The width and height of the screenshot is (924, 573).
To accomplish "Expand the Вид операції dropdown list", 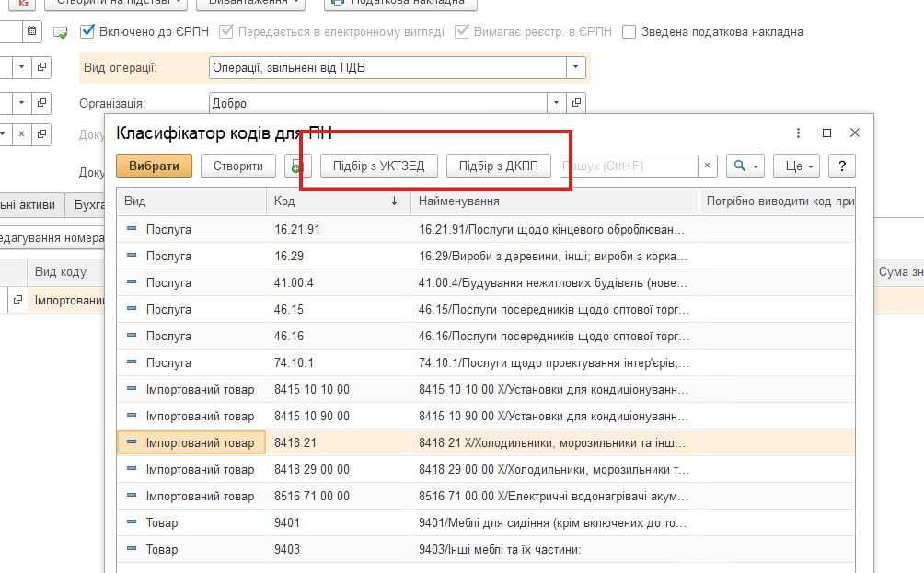I will point(576,67).
